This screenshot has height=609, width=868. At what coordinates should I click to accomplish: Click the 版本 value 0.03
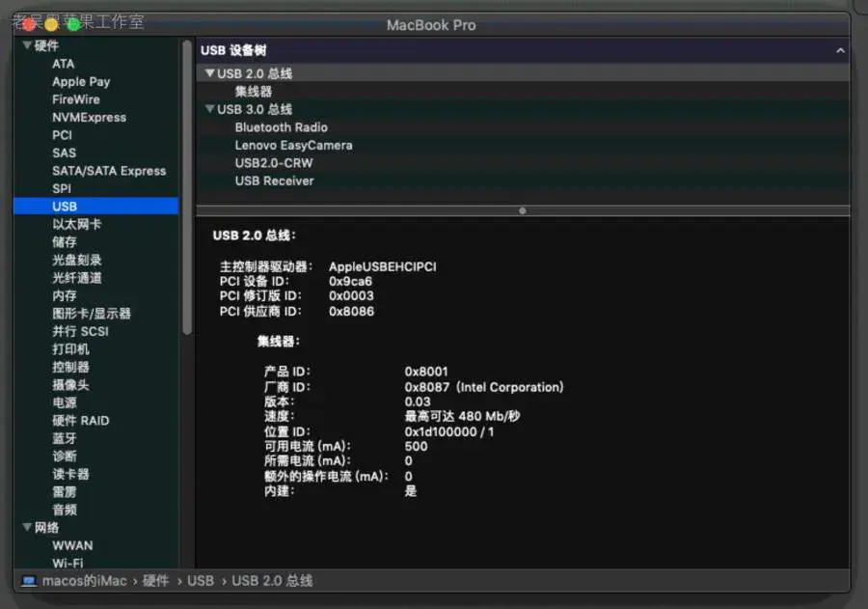click(x=418, y=401)
